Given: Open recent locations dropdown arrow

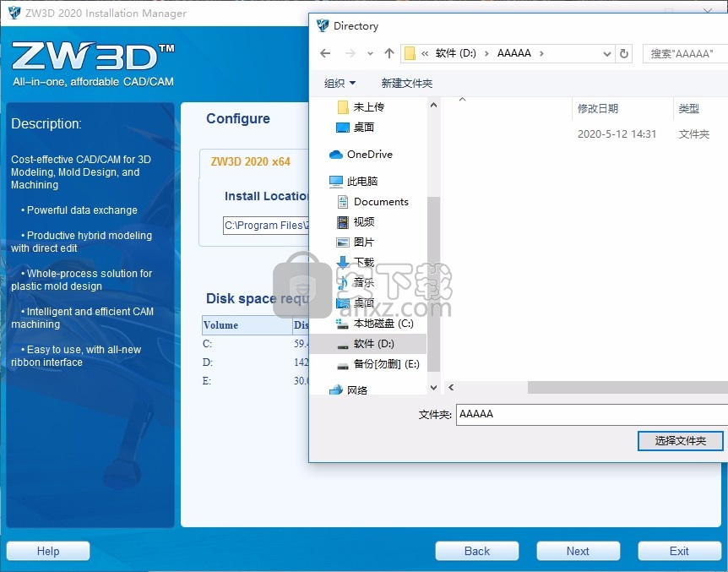Looking at the screenshot, I should tap(370, 54).
